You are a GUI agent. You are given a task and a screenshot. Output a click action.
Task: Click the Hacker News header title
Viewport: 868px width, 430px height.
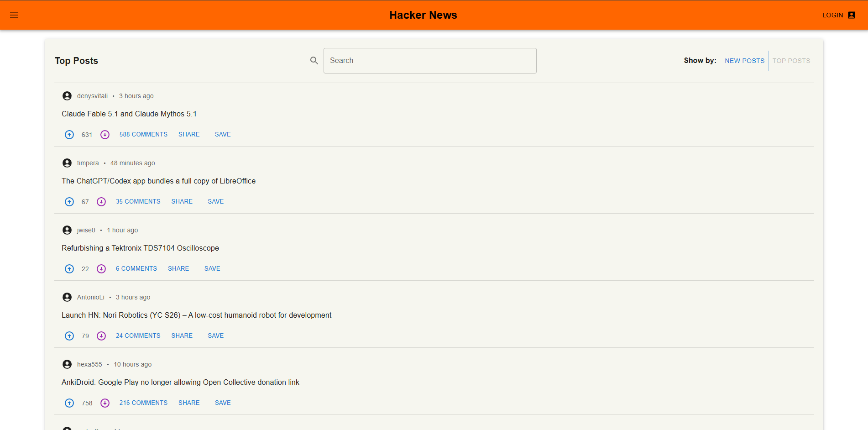point(423,15)
